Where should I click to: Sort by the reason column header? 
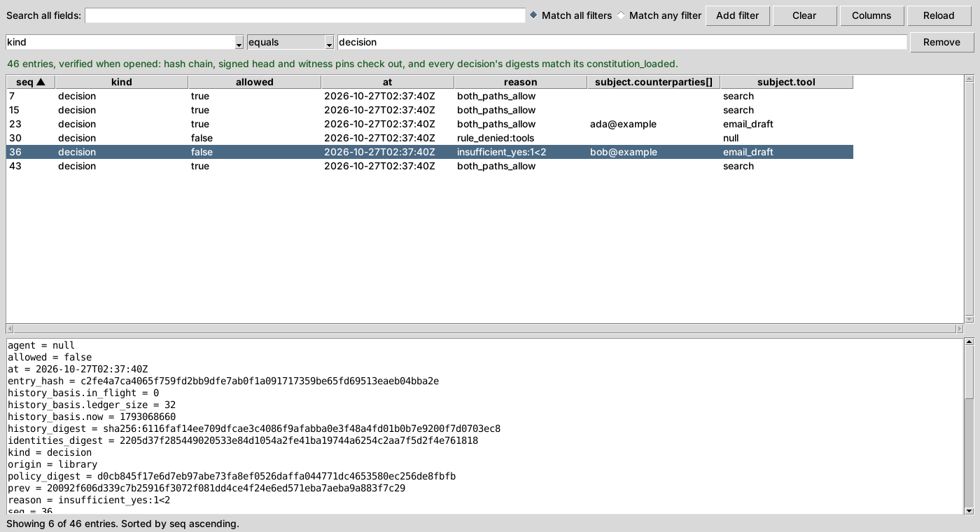521,82
